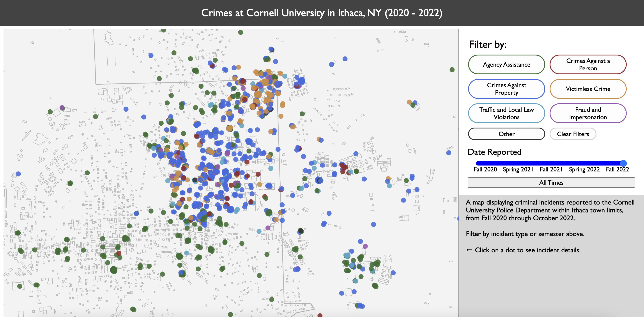Select the Crimes Against Property filter

click(506, 89)
